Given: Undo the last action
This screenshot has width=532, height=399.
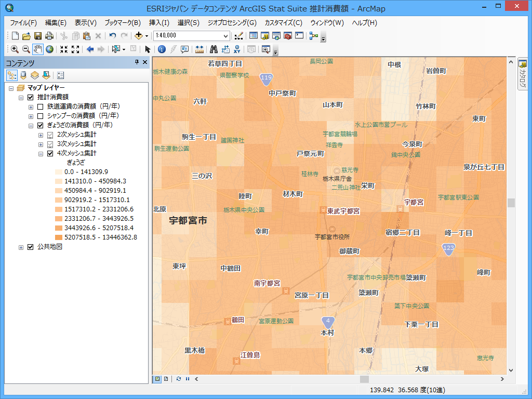Looking at the screenshot, I should point(113,36).
